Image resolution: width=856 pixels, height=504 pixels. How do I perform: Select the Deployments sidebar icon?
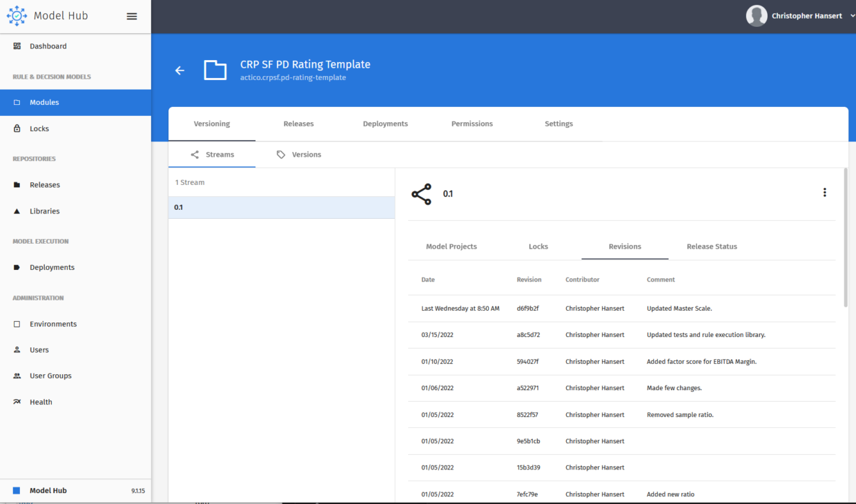pyautogui.click(x=15, y=267)
